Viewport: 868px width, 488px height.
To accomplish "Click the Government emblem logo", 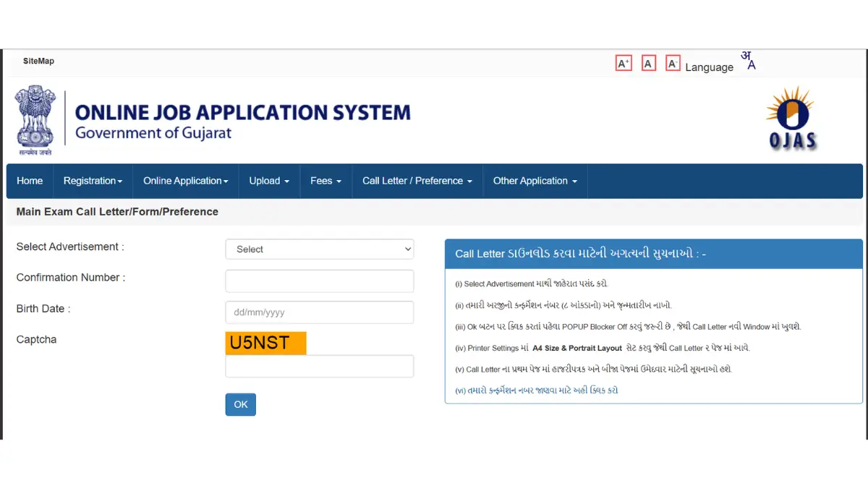I will tap(35, 121).
